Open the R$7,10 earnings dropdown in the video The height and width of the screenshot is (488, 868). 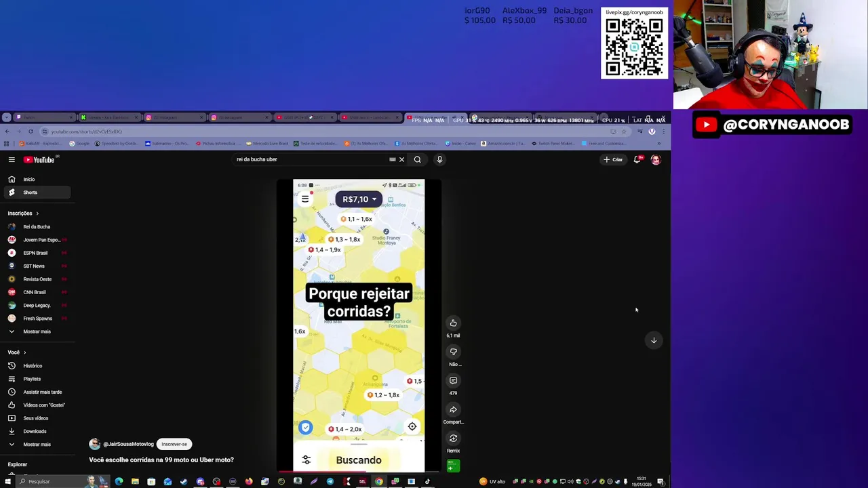click(359, 199)
